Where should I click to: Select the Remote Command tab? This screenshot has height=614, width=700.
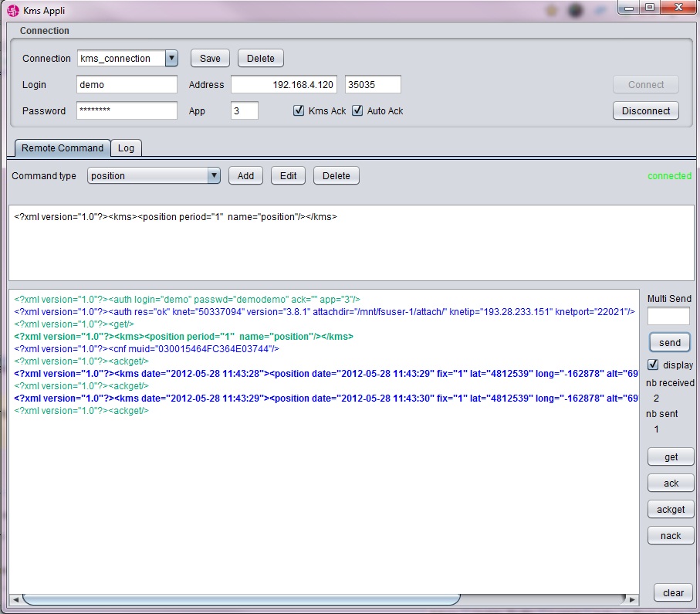pyautogui.click(x=62, y=148)
